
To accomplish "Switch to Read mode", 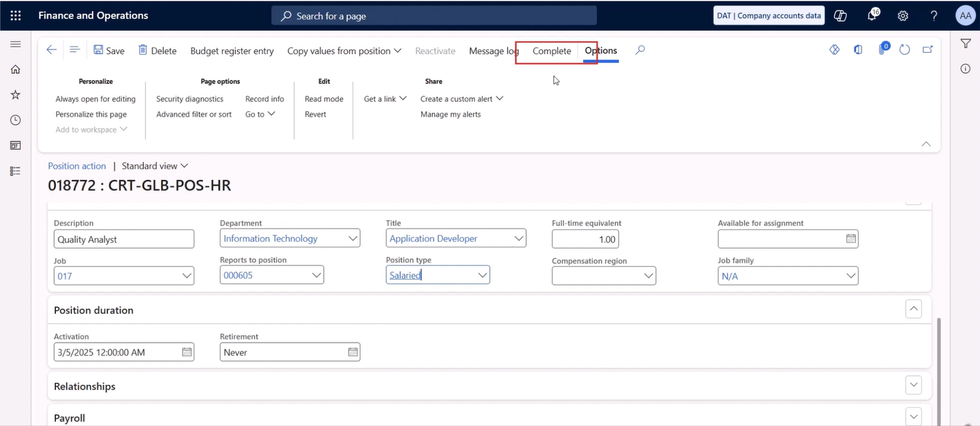I will 324,99.
